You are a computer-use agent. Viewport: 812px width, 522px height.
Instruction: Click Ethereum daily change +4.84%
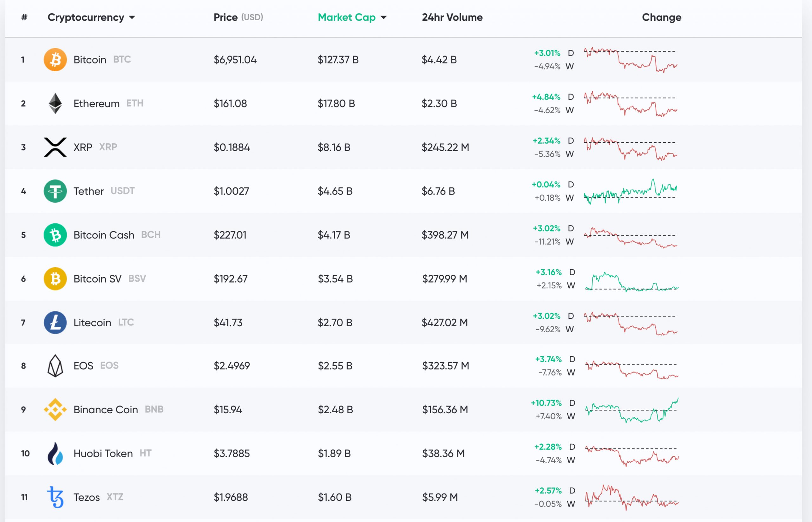pyautogui.click(x=546, y=97)
